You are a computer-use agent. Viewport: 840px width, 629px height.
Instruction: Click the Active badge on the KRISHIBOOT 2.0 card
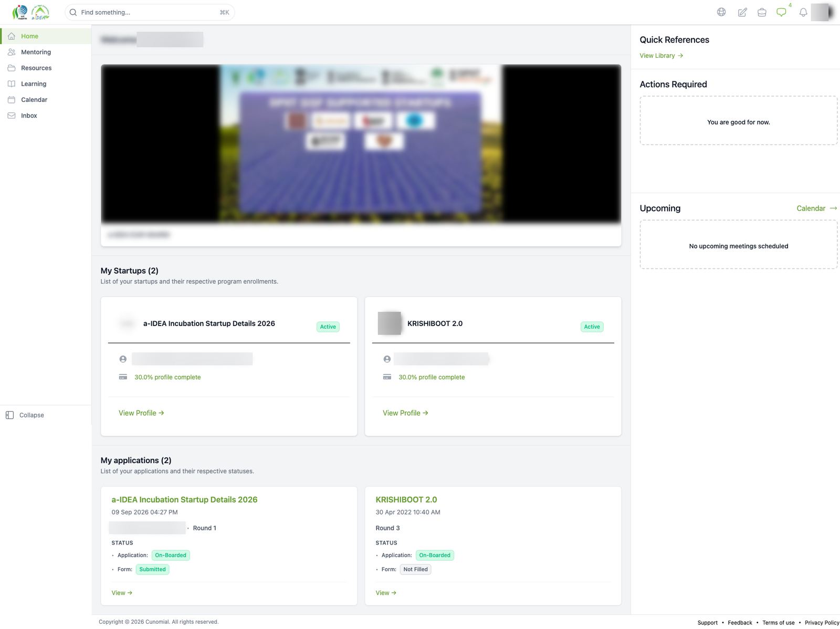(x=592, y=327)
